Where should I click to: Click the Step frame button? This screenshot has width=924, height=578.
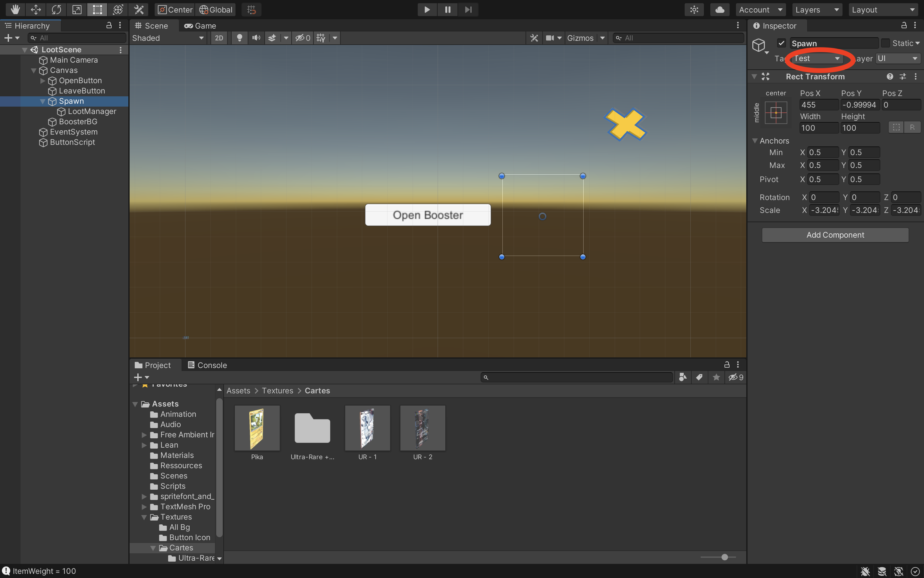468,10
